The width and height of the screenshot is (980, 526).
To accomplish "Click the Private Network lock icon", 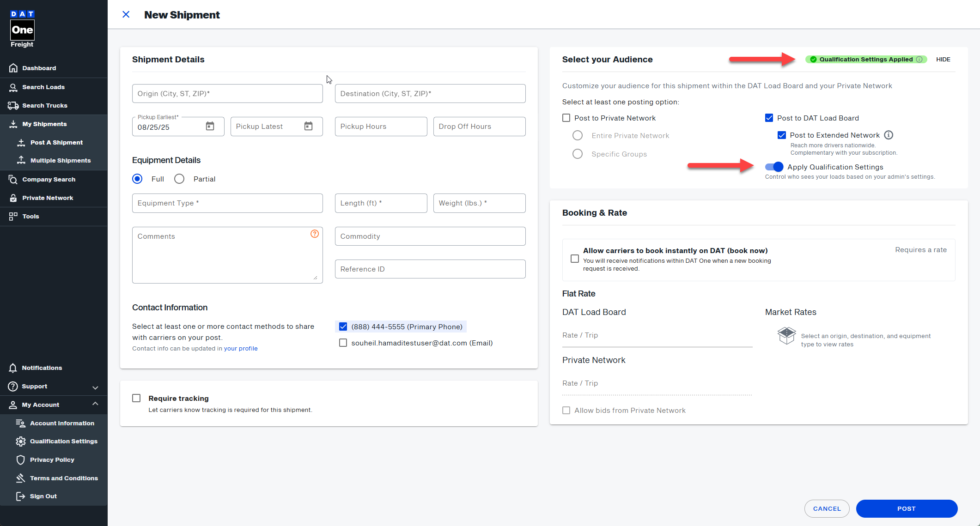I will 13,198.
